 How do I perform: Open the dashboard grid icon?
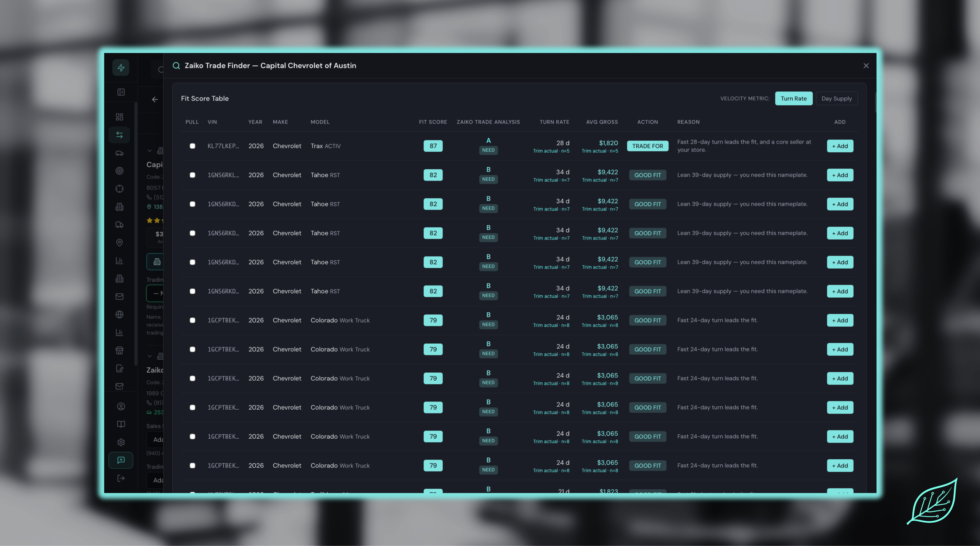click(x=119, y=117)
